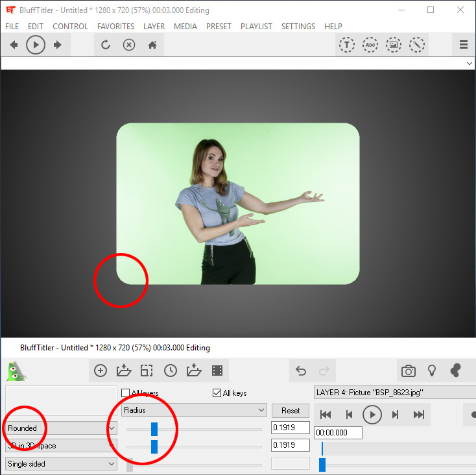
Task: Click the dashed-circle T text layer icon
Action: [x=347, y=45]
